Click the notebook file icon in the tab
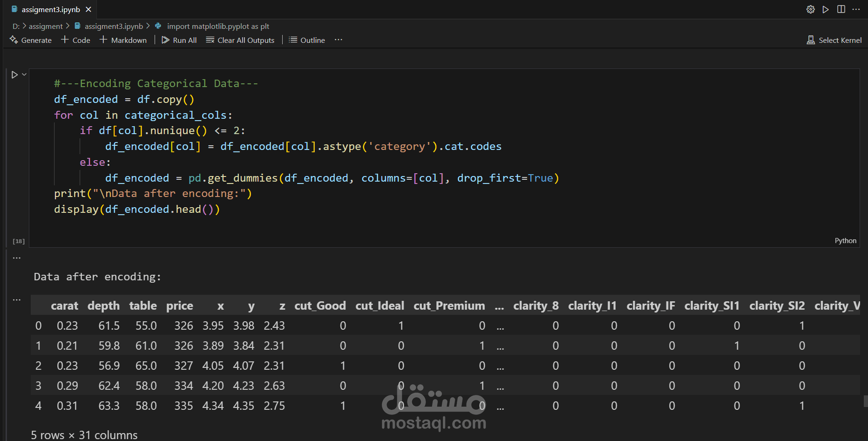 click(14, 9)
